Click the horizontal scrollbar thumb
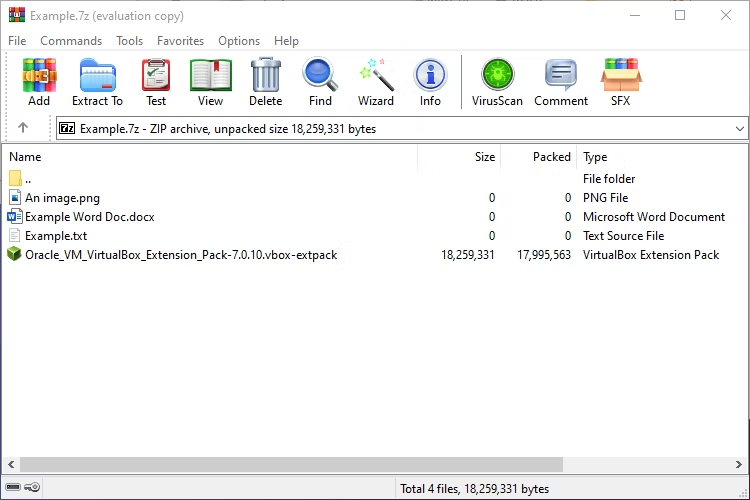The width and height of the screenshot is (750, 500). click(x=291, y=464)
